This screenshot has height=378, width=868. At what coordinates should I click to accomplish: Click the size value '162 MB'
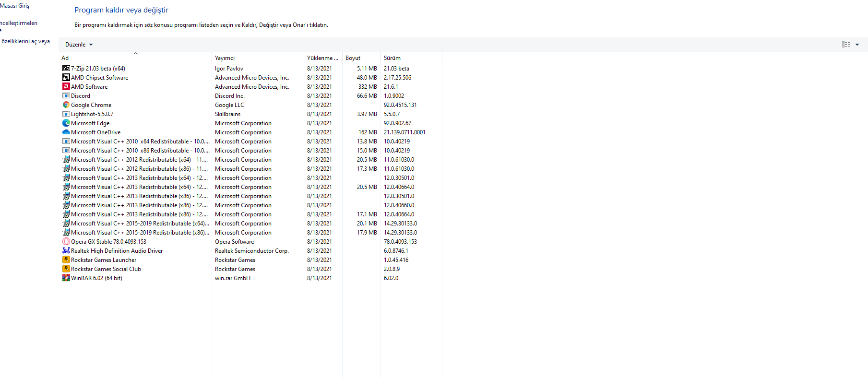coord(368,132)
